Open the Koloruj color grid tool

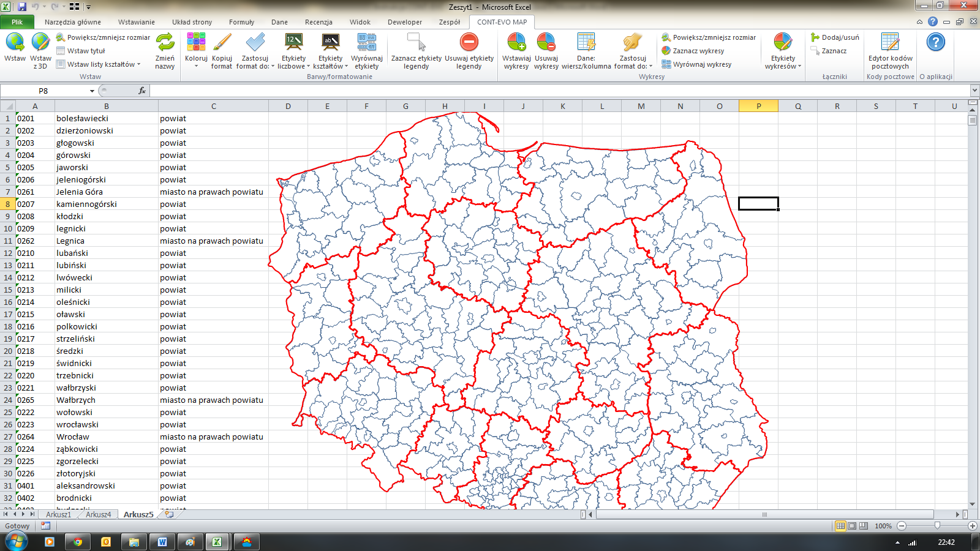point(196,43)
